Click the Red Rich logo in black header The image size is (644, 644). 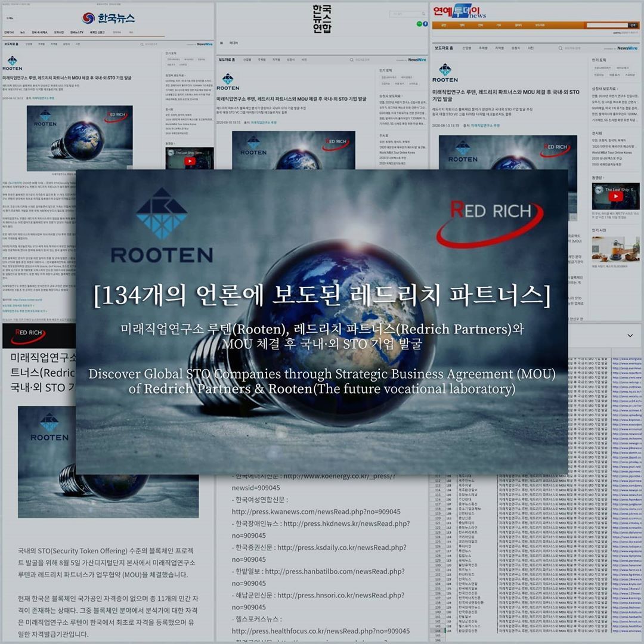[28, 336]
